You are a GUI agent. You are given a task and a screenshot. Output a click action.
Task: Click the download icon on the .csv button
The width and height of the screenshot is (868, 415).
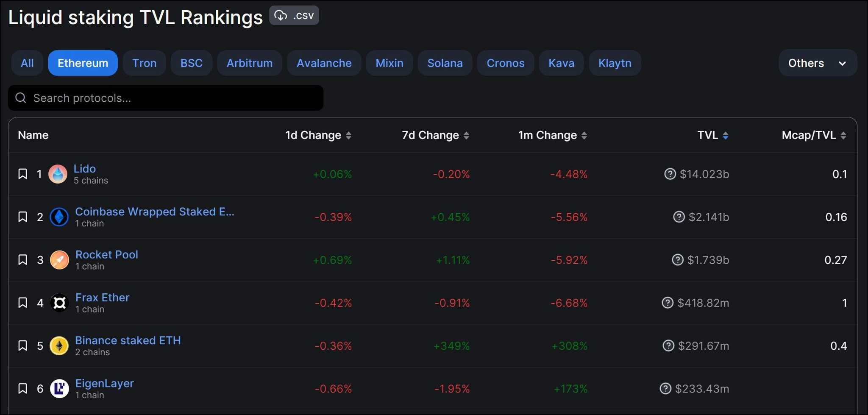coord(281,15)
